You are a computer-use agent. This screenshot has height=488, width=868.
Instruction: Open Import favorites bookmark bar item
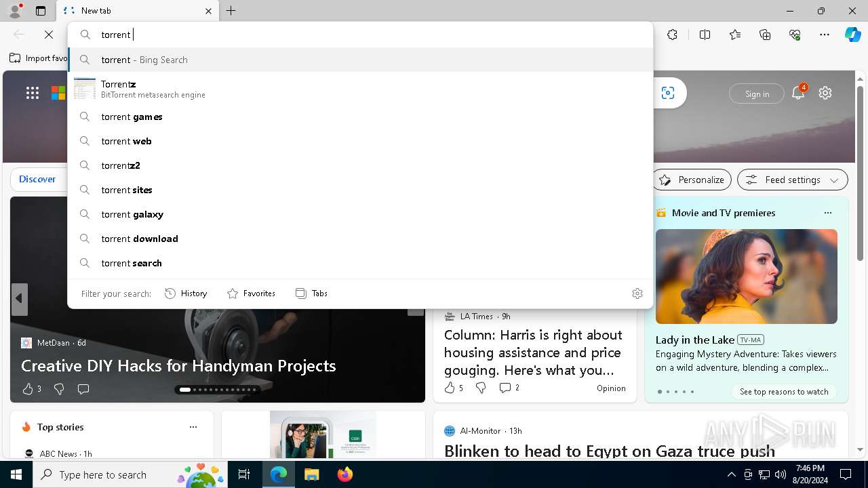click(x=39, y=58)
